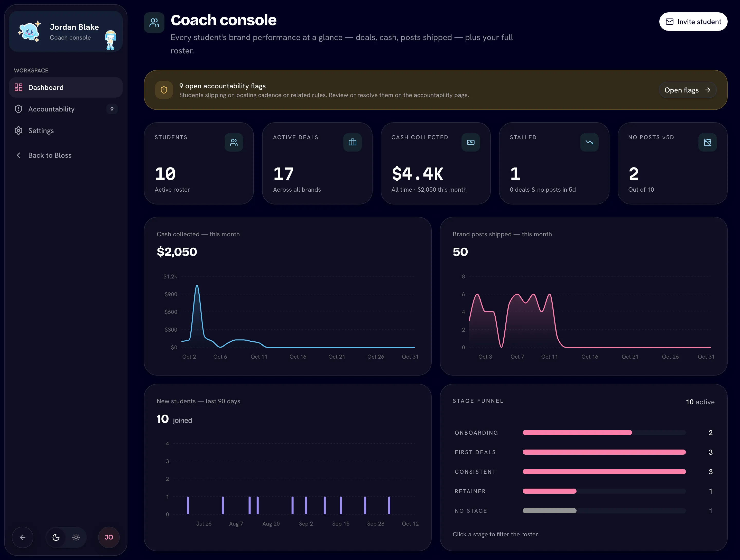Image resolution: width=740 pixels, height=560 pixels.
Task: Click the Open flags button
Action: (x=688, y=90)
